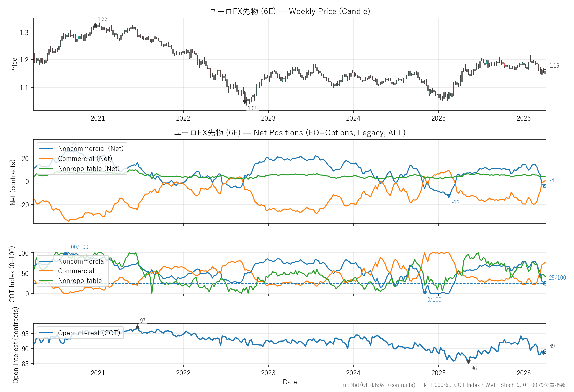
Task: Click the Net Positions (FO+Options, Legacy, ALL) title
Action: click(290, 133)
